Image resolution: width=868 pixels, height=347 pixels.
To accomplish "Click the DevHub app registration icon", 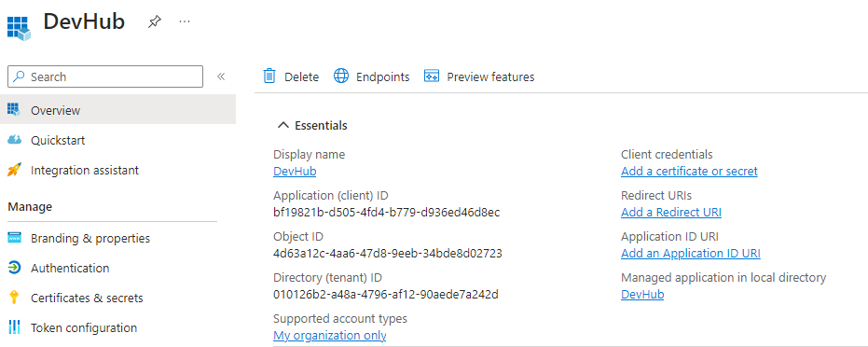I will [19, 28].
